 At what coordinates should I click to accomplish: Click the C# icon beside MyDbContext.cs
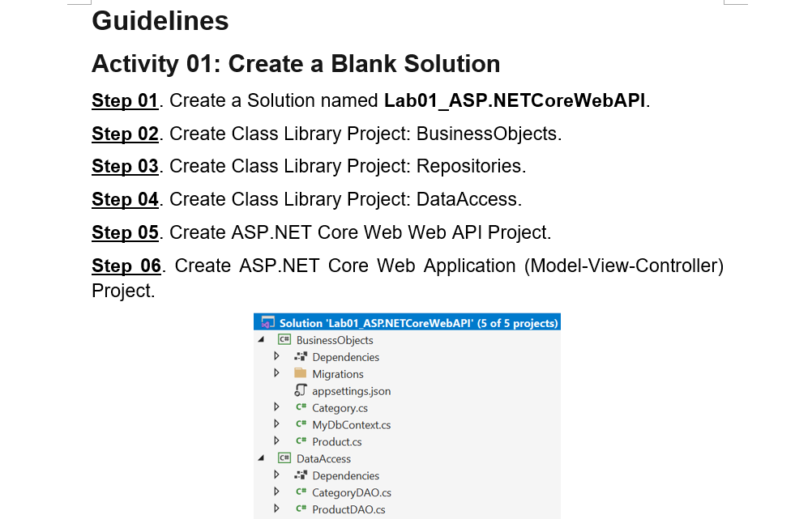coord(301,424)
